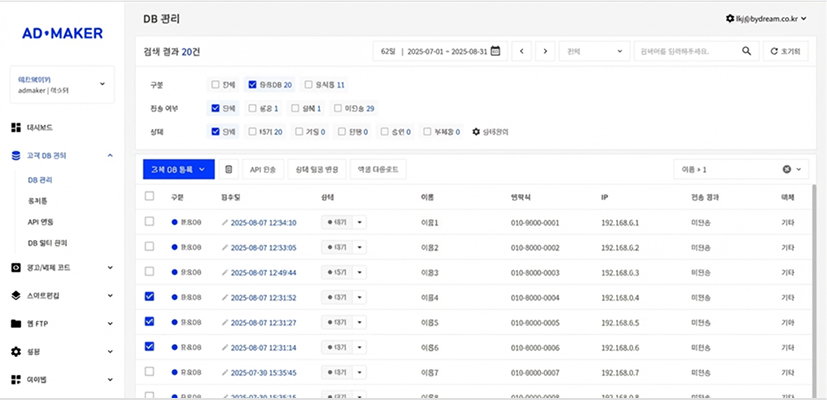Viewport: 827px width, 400px height.
Task: Uncheck the row checkbox for 이름6
Action: (x=149, y=346)
